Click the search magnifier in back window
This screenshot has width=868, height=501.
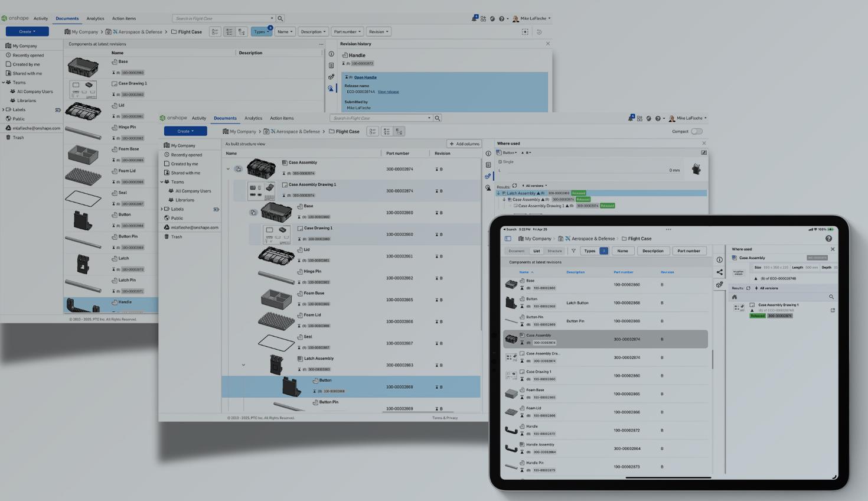click(280, 18)
